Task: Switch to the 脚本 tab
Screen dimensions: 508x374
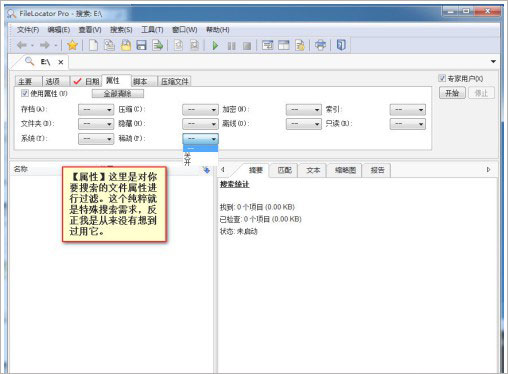Action: [x=144, y=81]
